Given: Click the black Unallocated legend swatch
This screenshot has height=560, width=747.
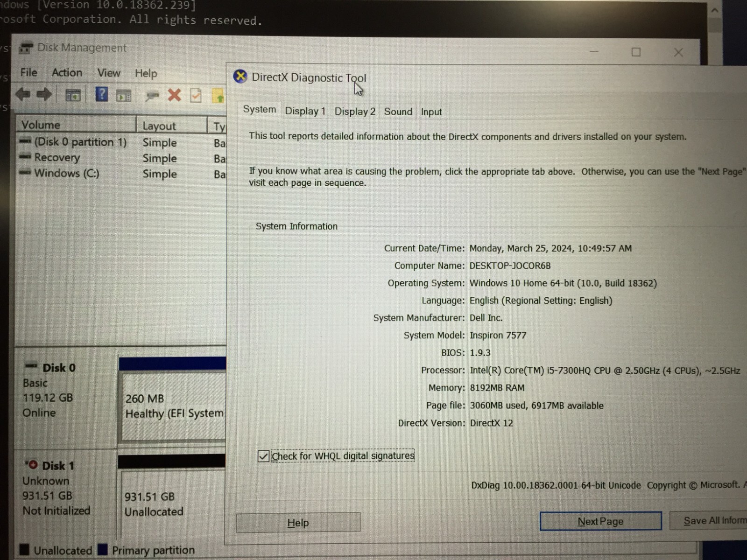Looking at the screenshot, I should [x=24, y=549].
